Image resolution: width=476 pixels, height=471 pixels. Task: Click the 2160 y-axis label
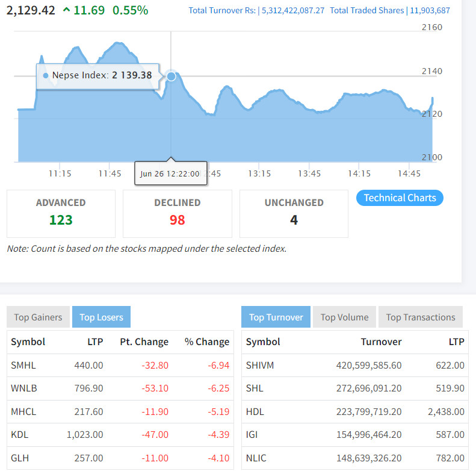tap(432, 27)
